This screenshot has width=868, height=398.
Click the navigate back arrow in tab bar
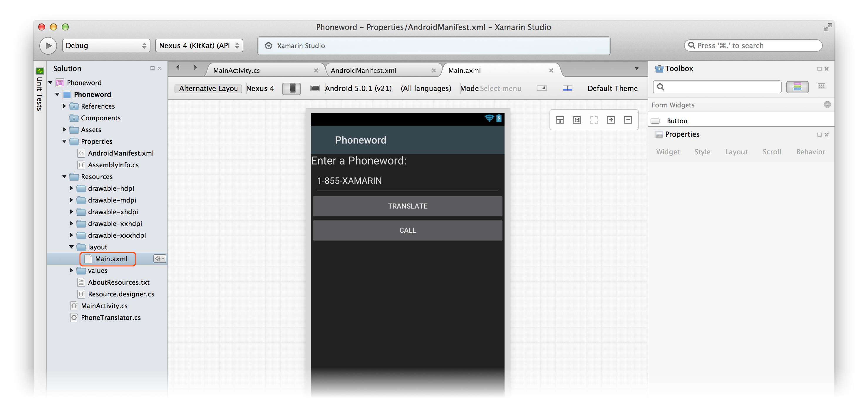point(178,67)
